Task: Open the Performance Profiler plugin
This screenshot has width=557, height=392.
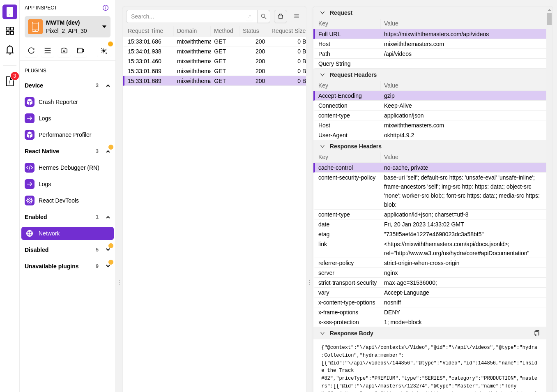Action: pos(67,135)
